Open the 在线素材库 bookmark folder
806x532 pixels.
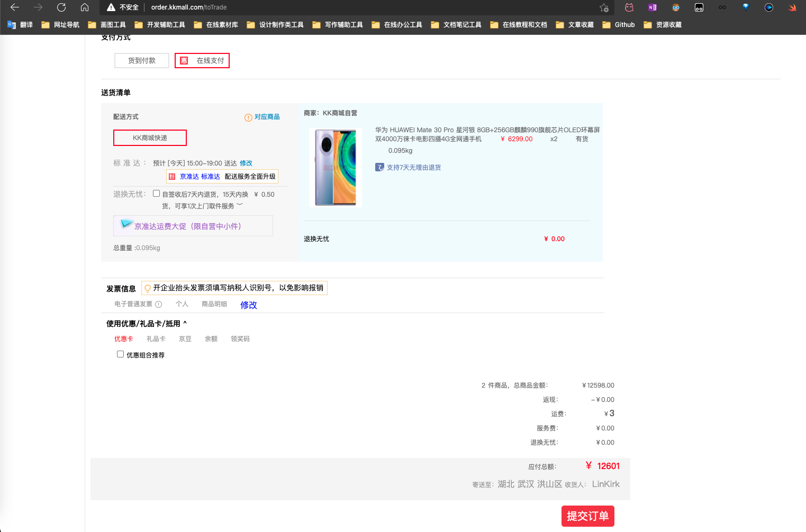(x=216, y=25)
